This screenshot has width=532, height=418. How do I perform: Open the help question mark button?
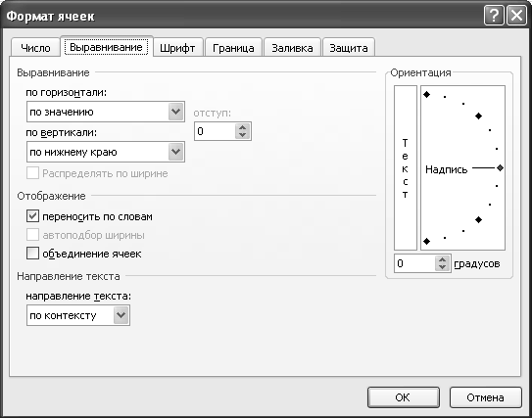[494, 16]
